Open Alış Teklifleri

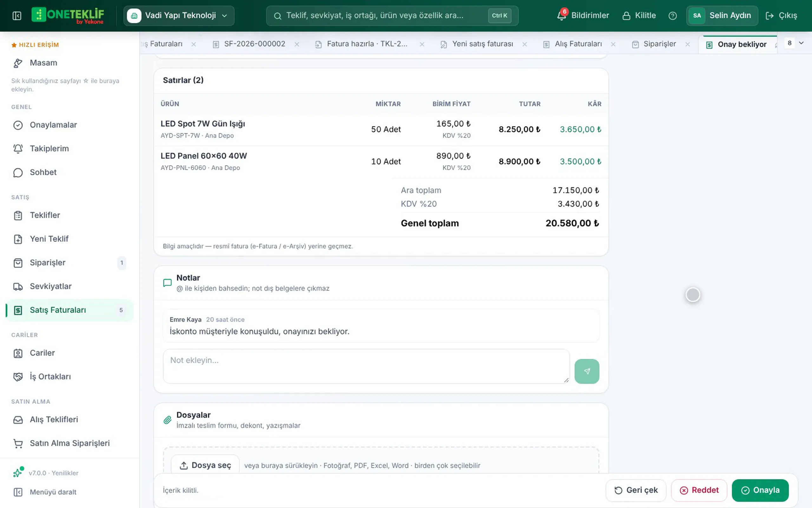point(70,420)
